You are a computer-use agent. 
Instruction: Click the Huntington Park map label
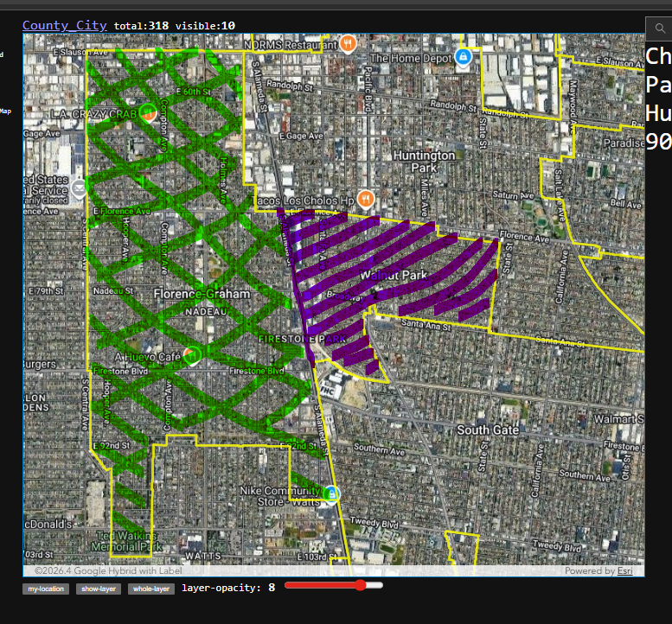click(x=424, y=162)
